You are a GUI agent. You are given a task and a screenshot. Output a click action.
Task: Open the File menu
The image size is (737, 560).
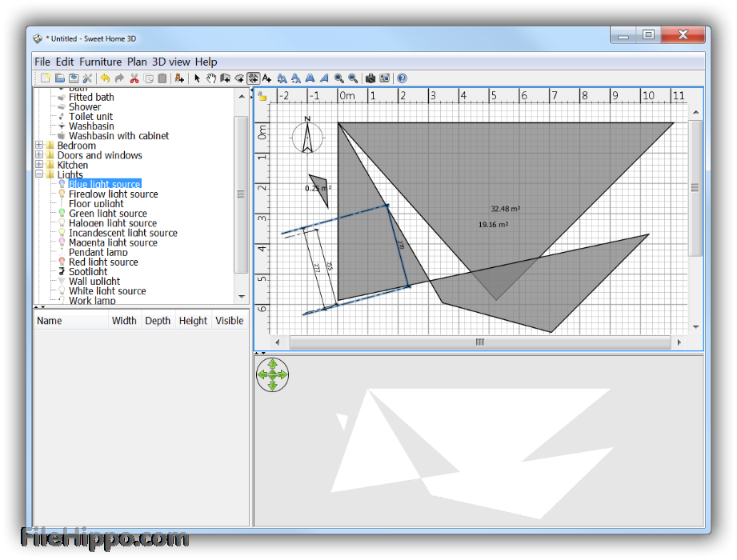42,62
